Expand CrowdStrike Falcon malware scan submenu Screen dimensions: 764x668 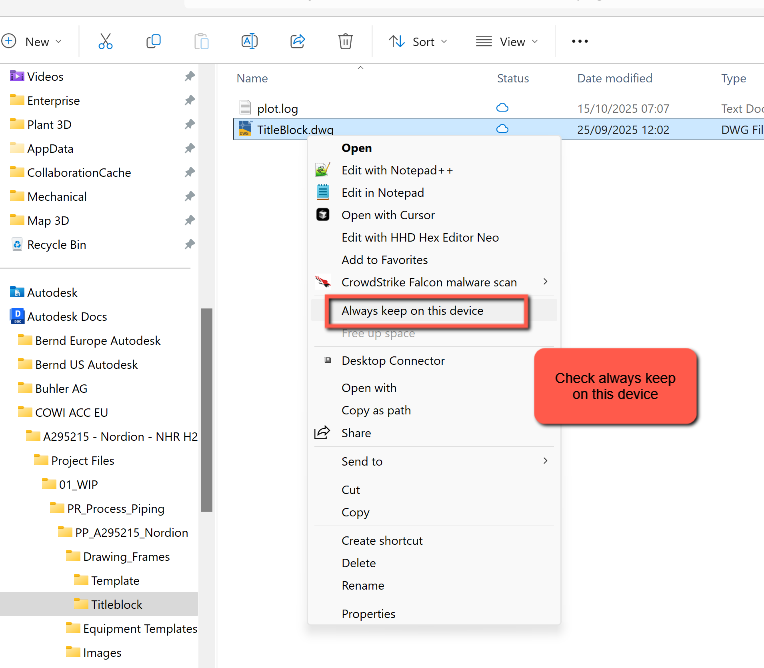coord(434,282)
